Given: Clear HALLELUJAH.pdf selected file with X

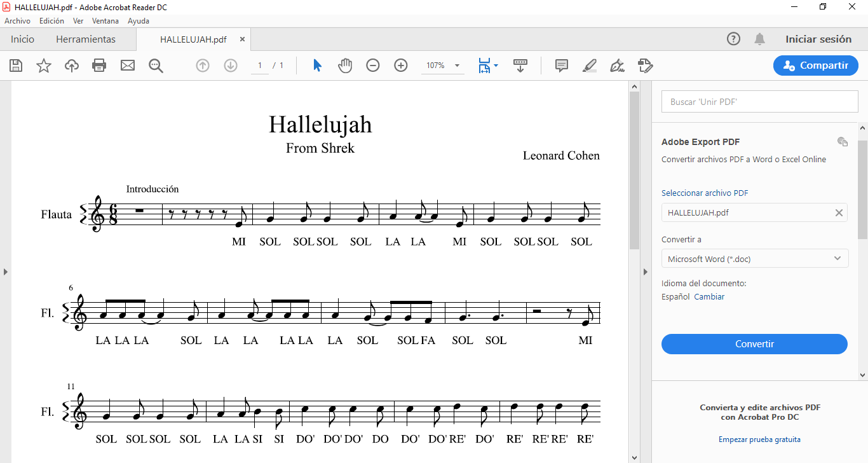Looking at the screenshot, I should tap(839, 213).
